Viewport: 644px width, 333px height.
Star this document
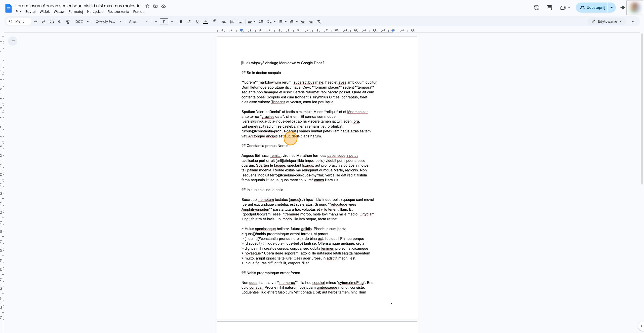[x=147, y=6]
